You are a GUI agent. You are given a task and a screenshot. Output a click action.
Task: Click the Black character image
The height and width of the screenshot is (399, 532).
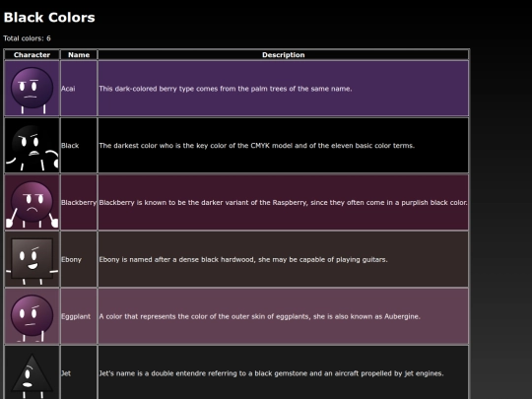(x=32, y=146)
